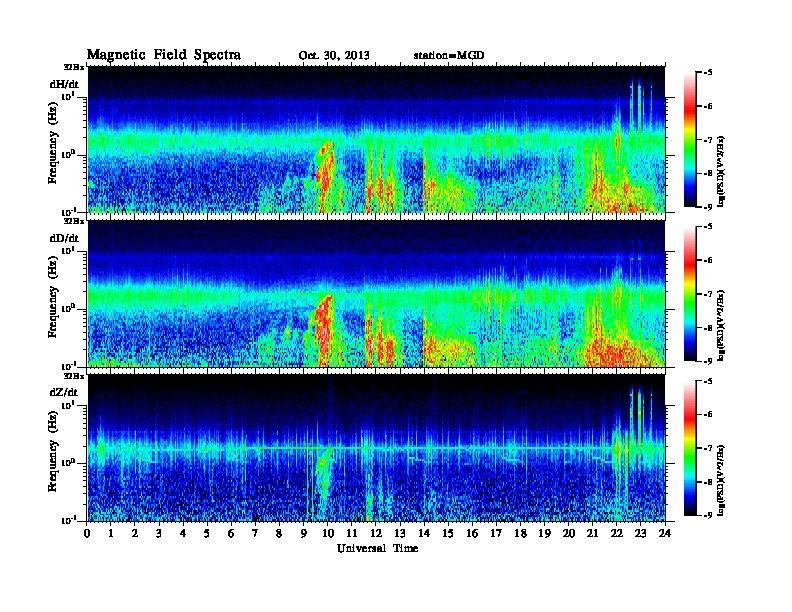Select the dZ/dt panel label
792x612 pixels.
point(64,392)
